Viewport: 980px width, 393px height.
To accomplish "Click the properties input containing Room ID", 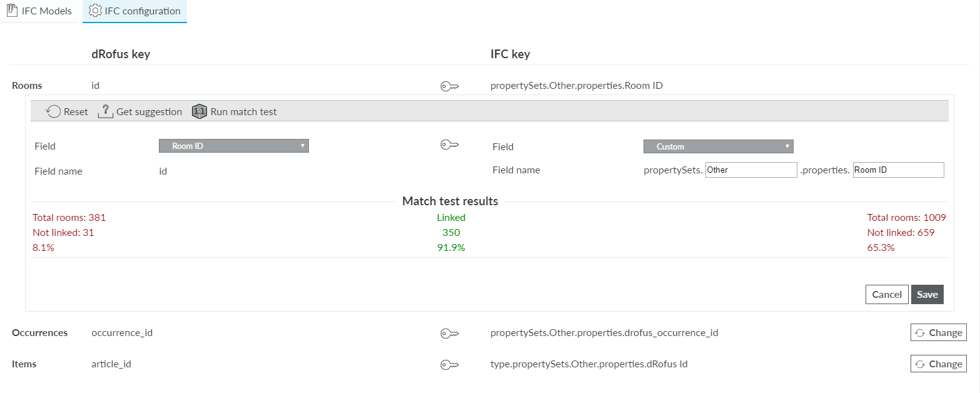I will pos(898,170).
